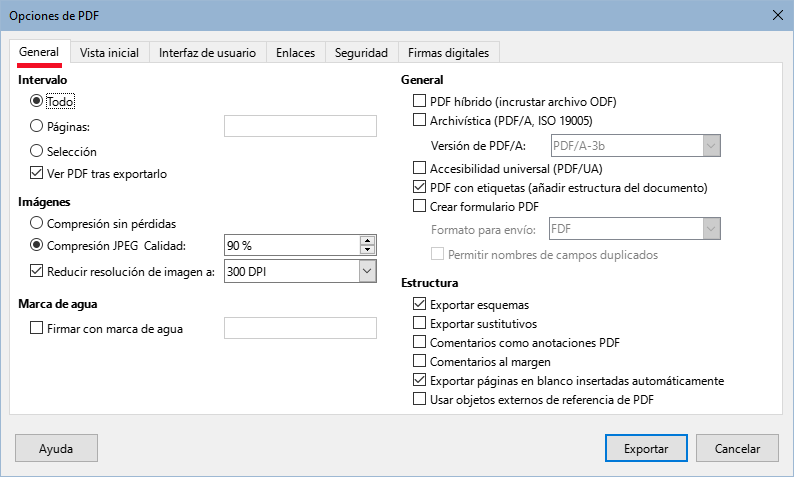Open the Interfaz de usuario tab
This screenshot has height=477, width=794.
pos(207,53)
